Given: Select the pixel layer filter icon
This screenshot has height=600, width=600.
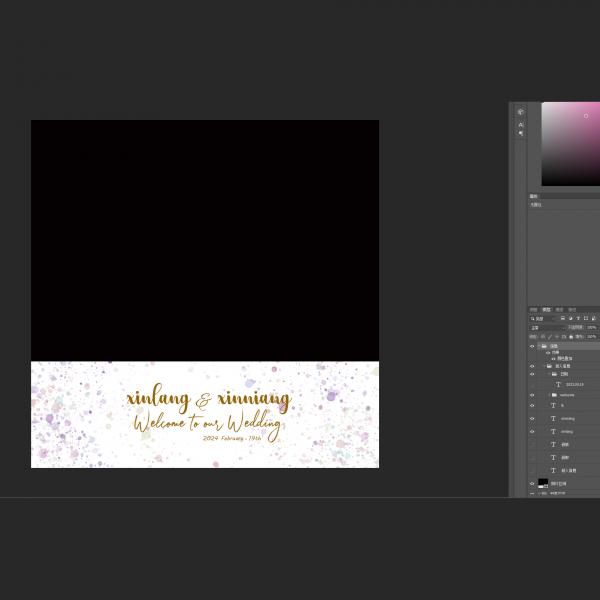Looking at the screenshot, I should point(562,318).
